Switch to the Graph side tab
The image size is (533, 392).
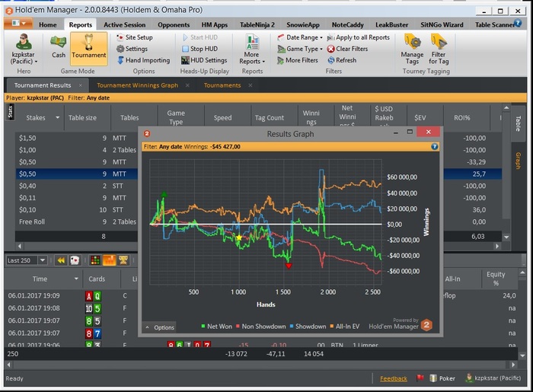518,161
